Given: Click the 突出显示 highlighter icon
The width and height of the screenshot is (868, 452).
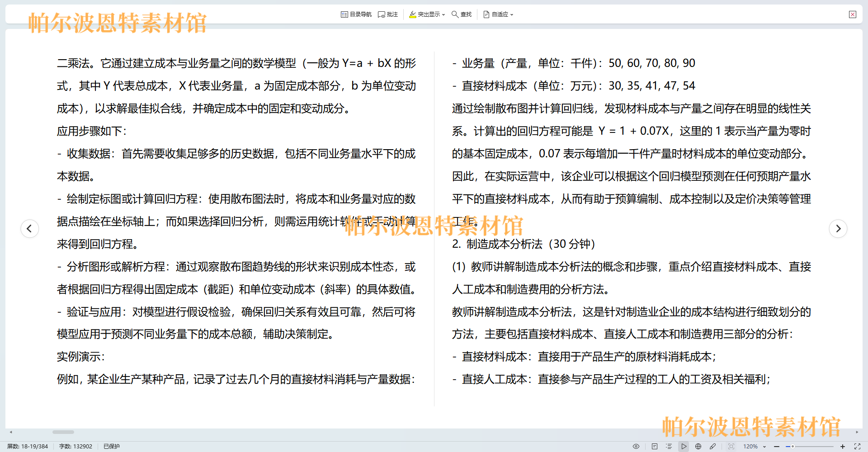Looking at the screenshot, I should (413, 14).
